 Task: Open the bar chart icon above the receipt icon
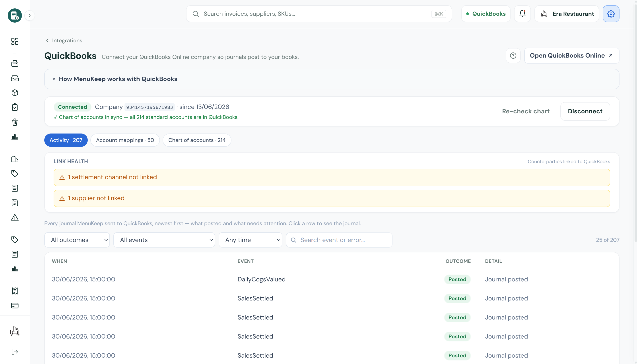point(15,269)
